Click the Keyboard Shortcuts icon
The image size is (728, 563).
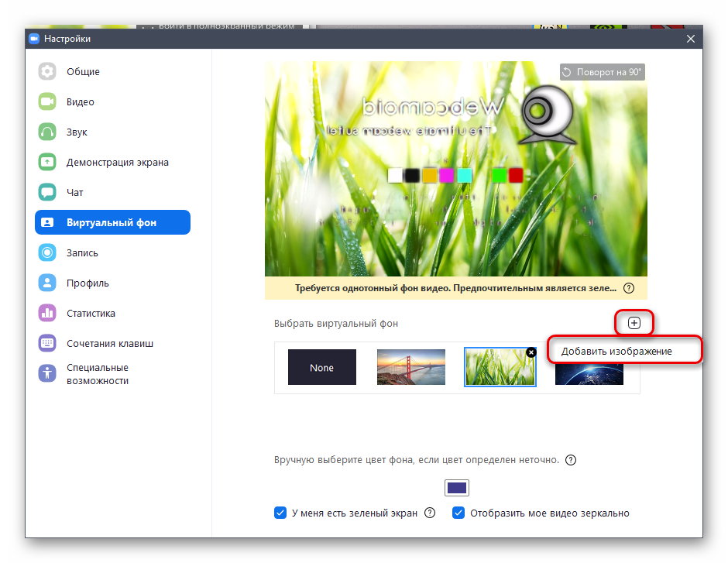pyautogui.click(x=47, y=344)
